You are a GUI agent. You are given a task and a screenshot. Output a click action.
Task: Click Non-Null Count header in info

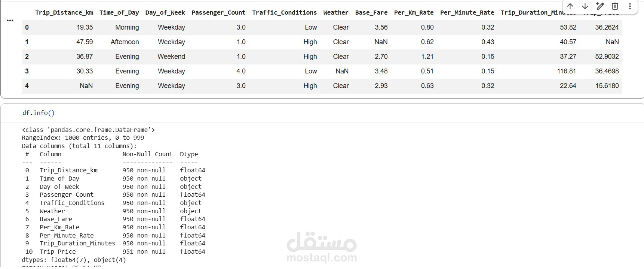click(x=147, y=154)
